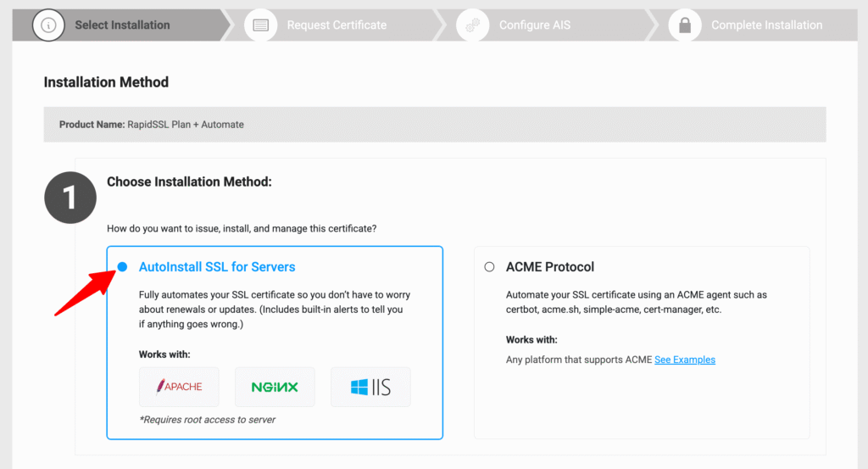This screenshot has height=469, width=868.
Task: Choose the ACME Protocol radio option
Action: 489,267
